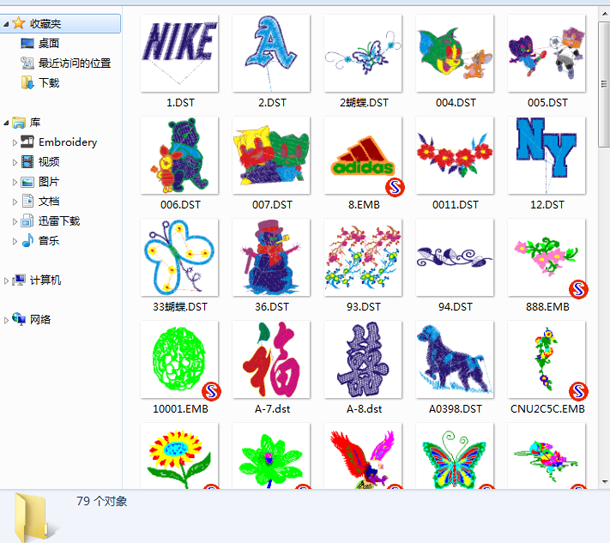This screenshot has height=543, width=610.
Task: Select the green ball thumbnail of 10001.EMB
Action: (179, 360)
